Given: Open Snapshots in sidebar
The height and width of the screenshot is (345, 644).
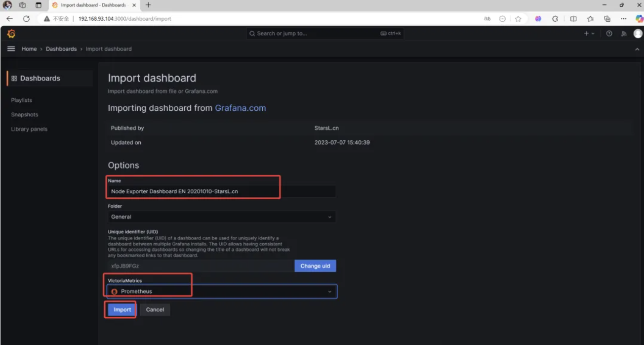Looking at the screenshot, I should tap(25, 115).
